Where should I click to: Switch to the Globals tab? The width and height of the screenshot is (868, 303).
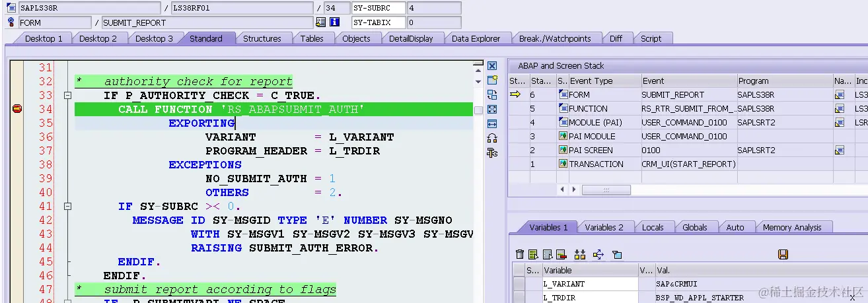pyautogui.click(x=695, y=227)
